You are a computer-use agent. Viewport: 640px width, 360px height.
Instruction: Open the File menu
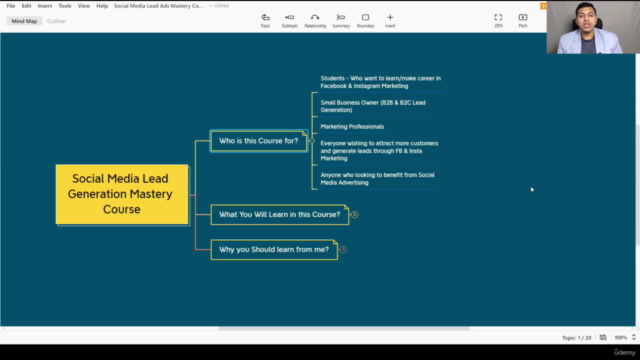(11, 6)
